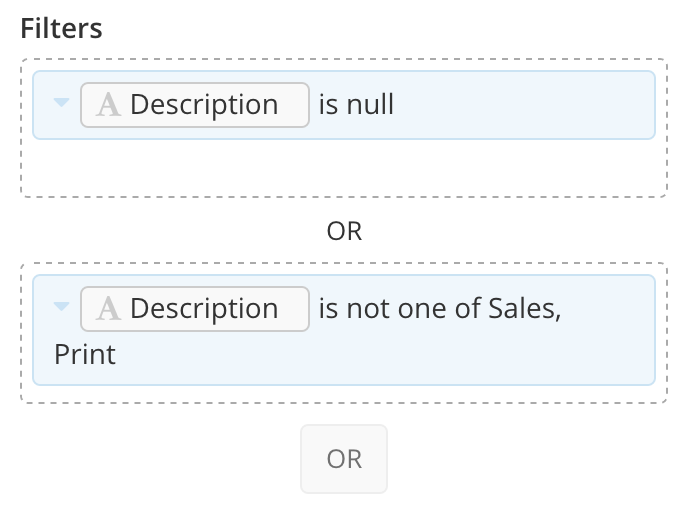This screenshot has height=514, width=690.
Task: Click the word 'Description' in the second filter pill
Action: pyautogui.click(x=204, y=308)
